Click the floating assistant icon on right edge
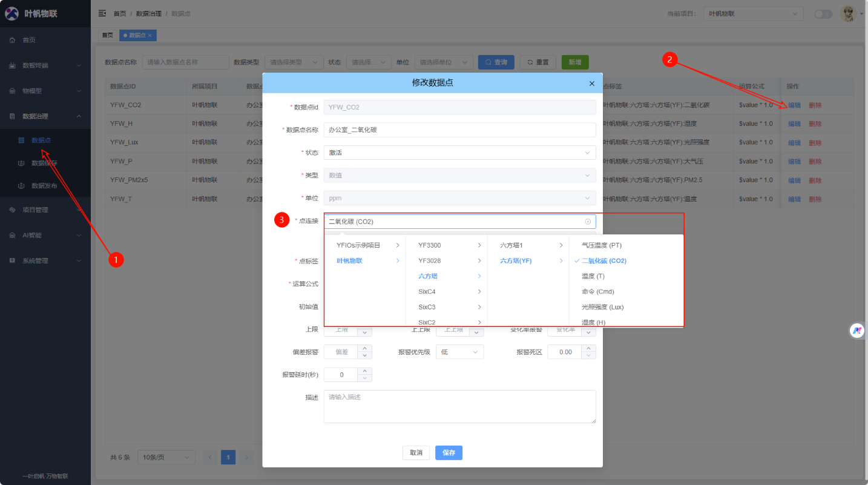 (856, 331)
